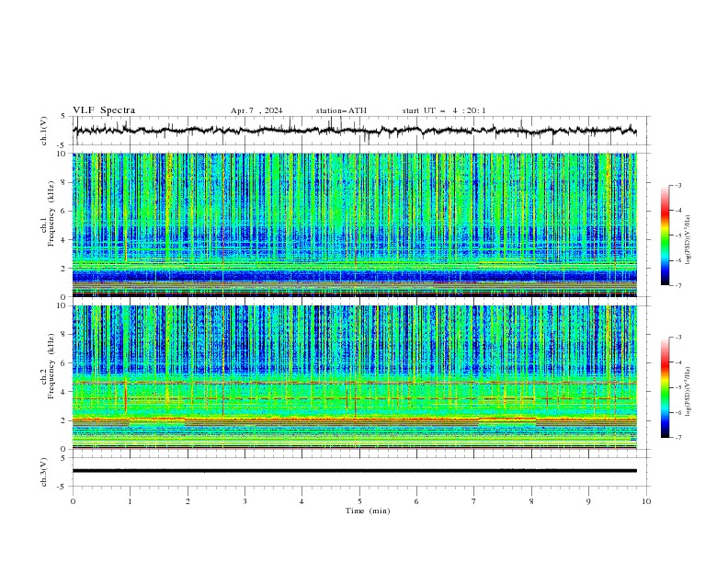Click time axis tick label "8"

[531, 501]
